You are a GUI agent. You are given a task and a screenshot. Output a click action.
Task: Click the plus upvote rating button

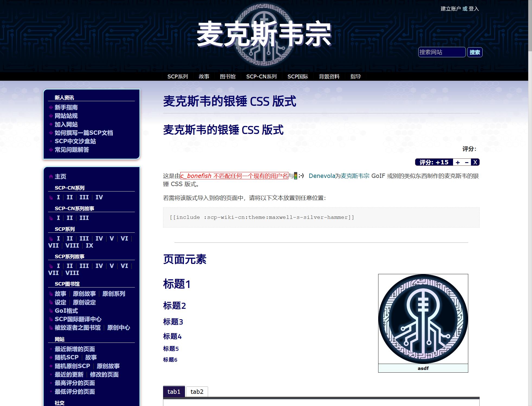pos(458,162)
